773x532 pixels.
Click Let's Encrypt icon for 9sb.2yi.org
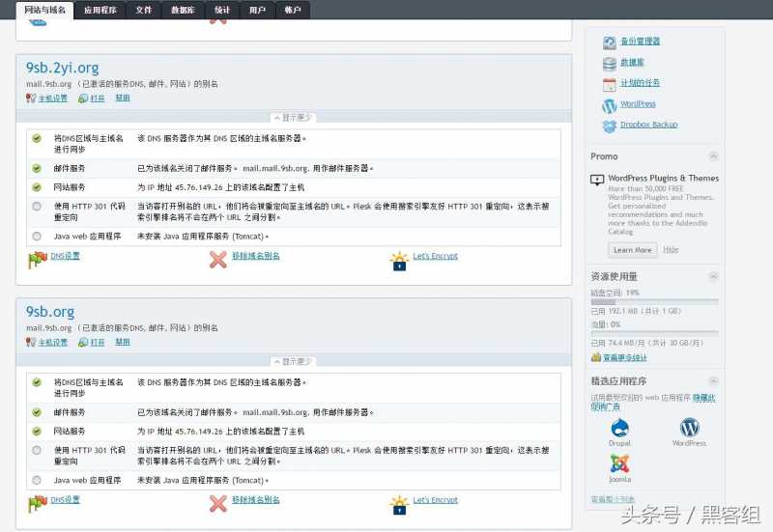coord(399,261)
